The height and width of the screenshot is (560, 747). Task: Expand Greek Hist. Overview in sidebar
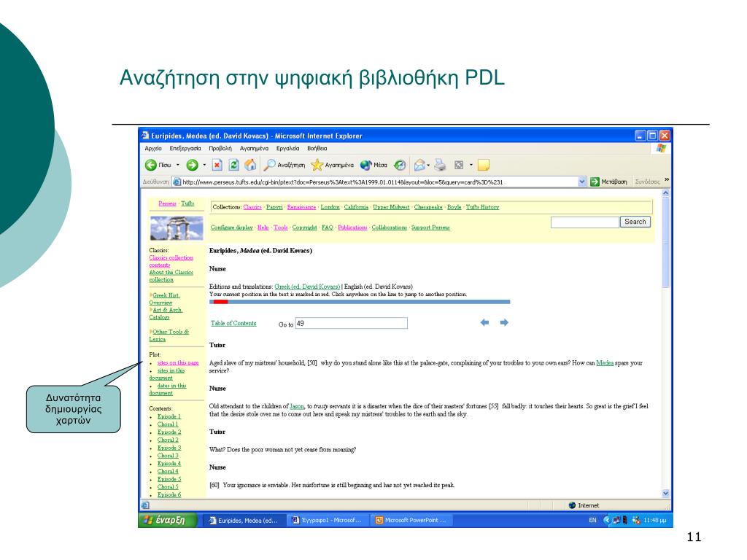(x=164, y=298)
